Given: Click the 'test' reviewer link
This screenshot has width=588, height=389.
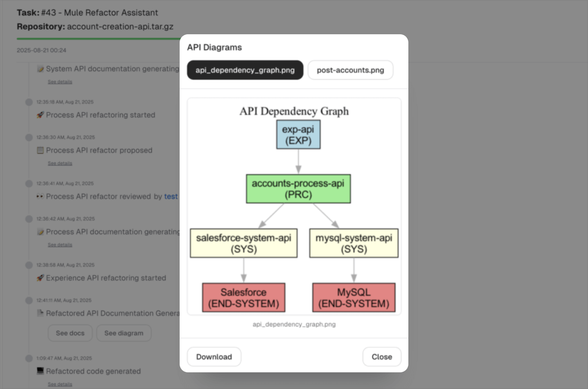Looking at the screenshot, I should coord(171,196).
